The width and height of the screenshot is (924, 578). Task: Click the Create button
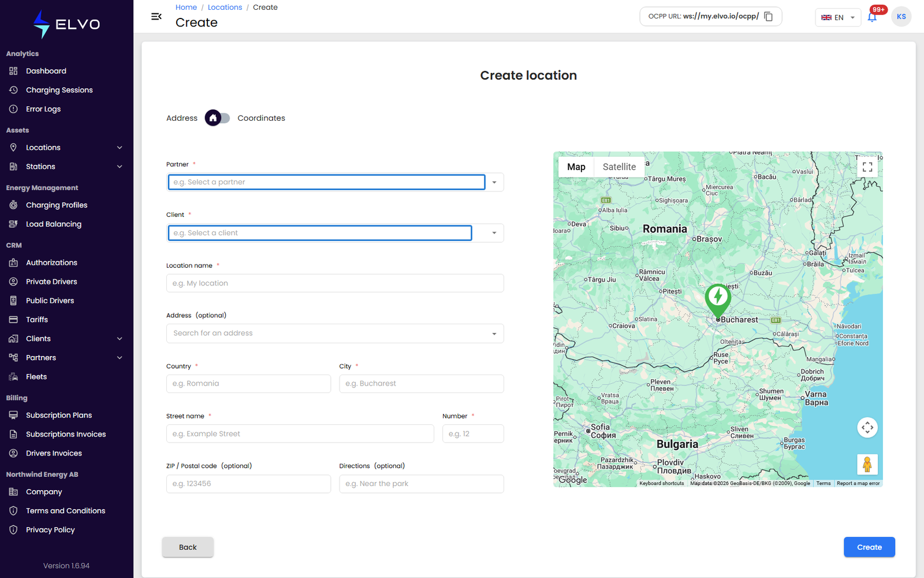869,547
